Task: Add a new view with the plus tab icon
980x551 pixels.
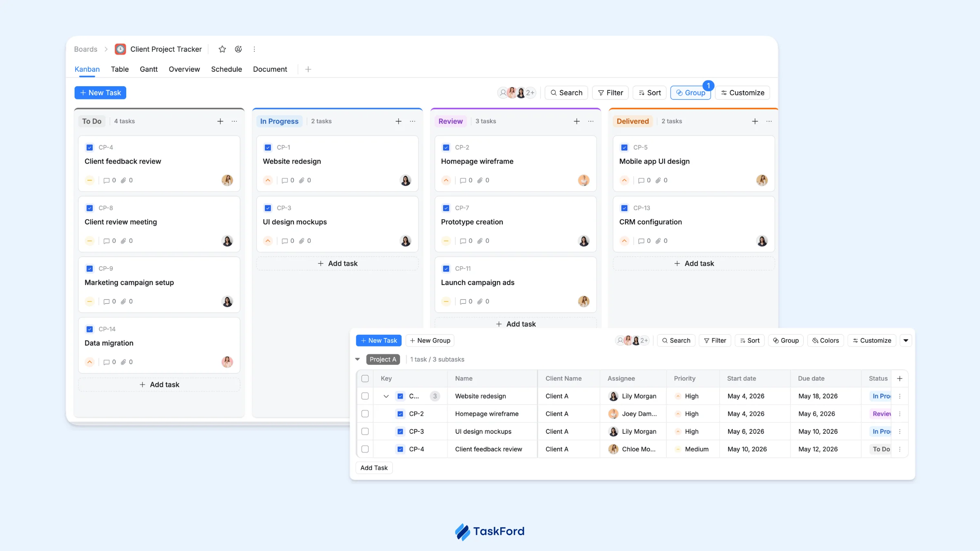Action: [308, 69]
